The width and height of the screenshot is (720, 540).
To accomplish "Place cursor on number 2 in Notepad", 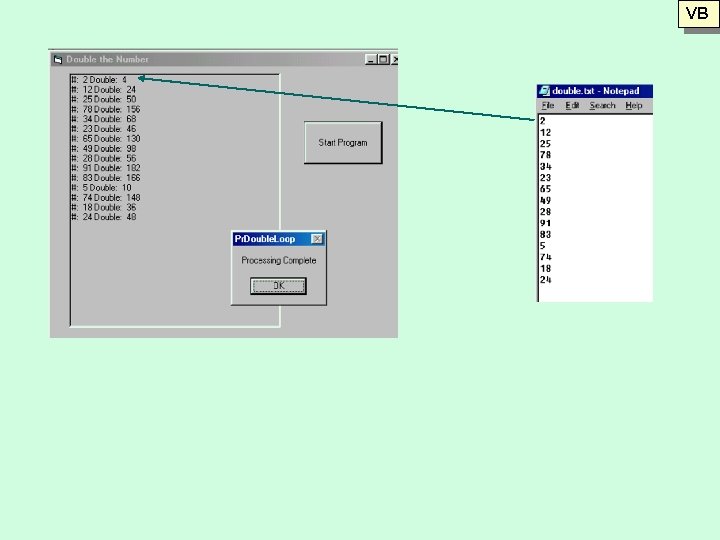I will (543, 121).
